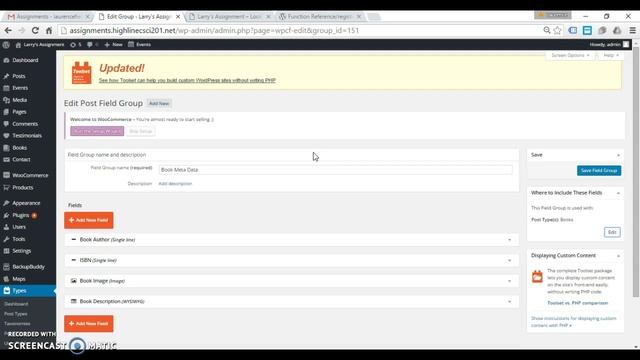Bookmark the page with the star icon

click(558, 30)
